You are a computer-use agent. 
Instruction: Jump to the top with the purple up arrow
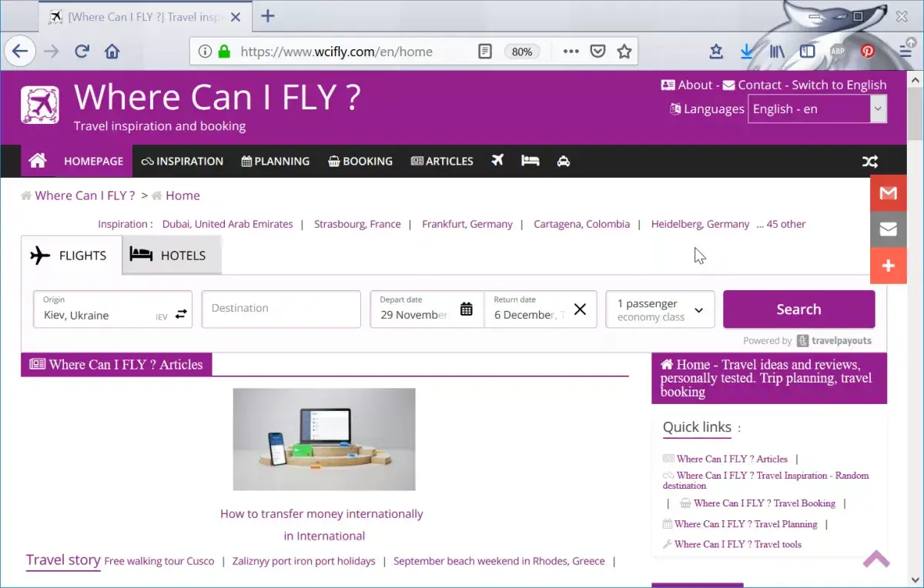point(876,558)
